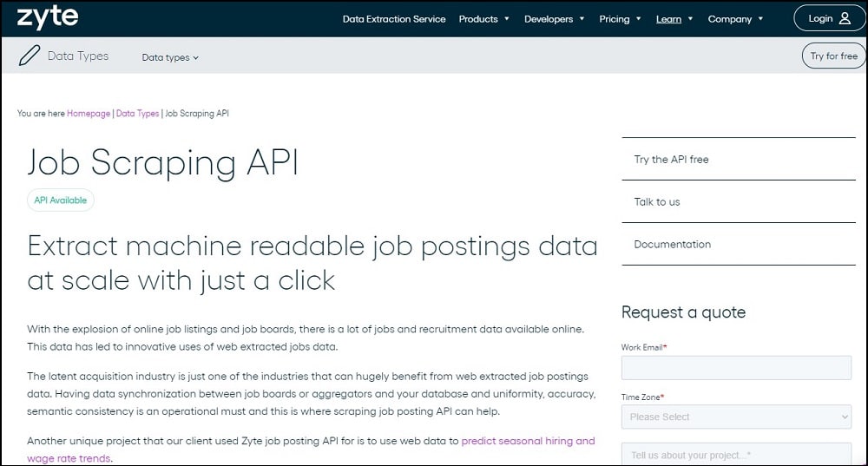Click Job Scraping API breadcrumb text
This screenshot has height=466, width=868.
(x=197, y=113)
